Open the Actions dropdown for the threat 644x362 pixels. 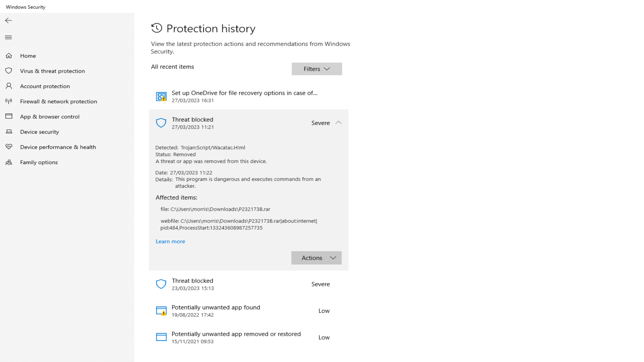tap(316, 258)
